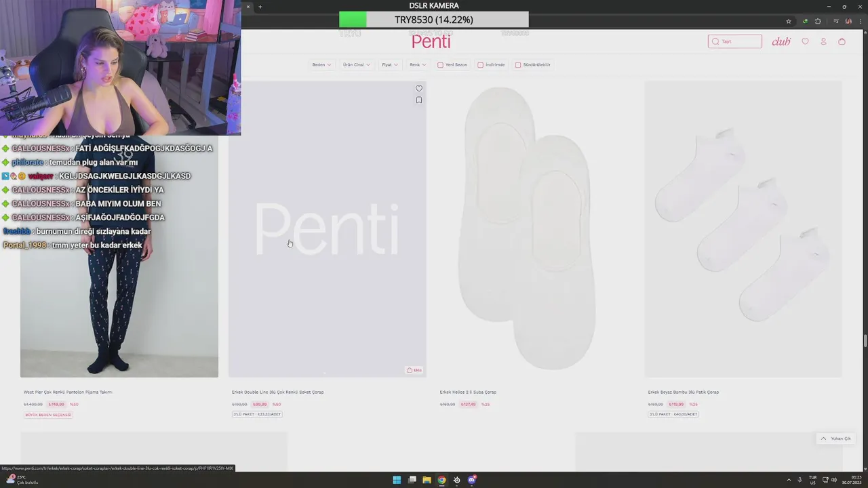The image size is (868, 488).
Task: Open the Penti club link
Action: coord(781,41)
